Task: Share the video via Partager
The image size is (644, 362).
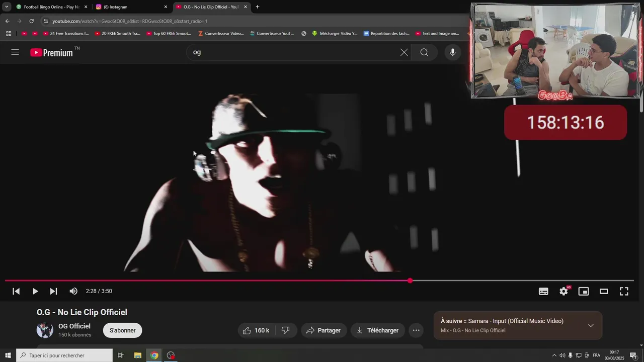Action: [324, 330]
